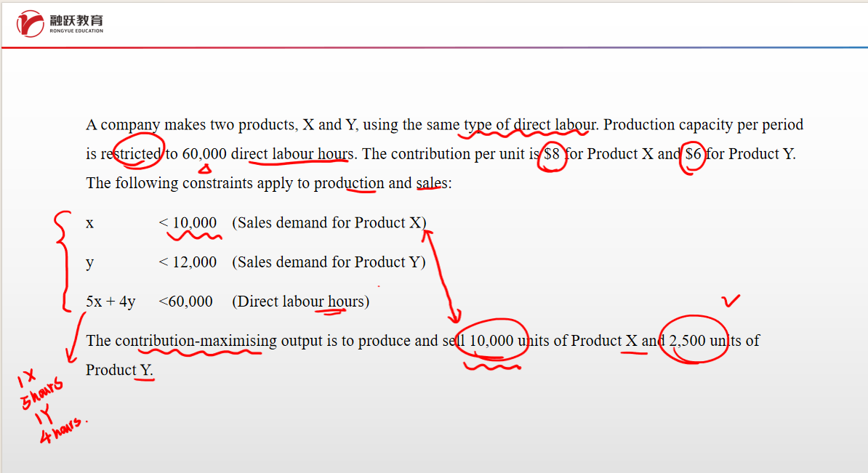
Task: Click the circled 10,000 units in answer
Action: click(x=491, y=340)
